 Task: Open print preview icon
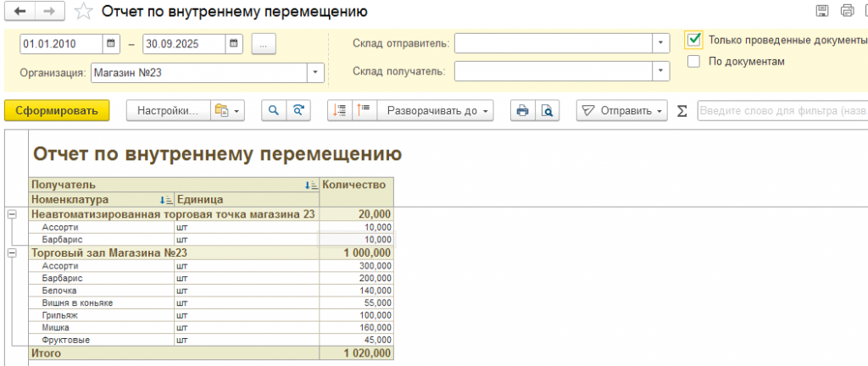pos(547,111)
